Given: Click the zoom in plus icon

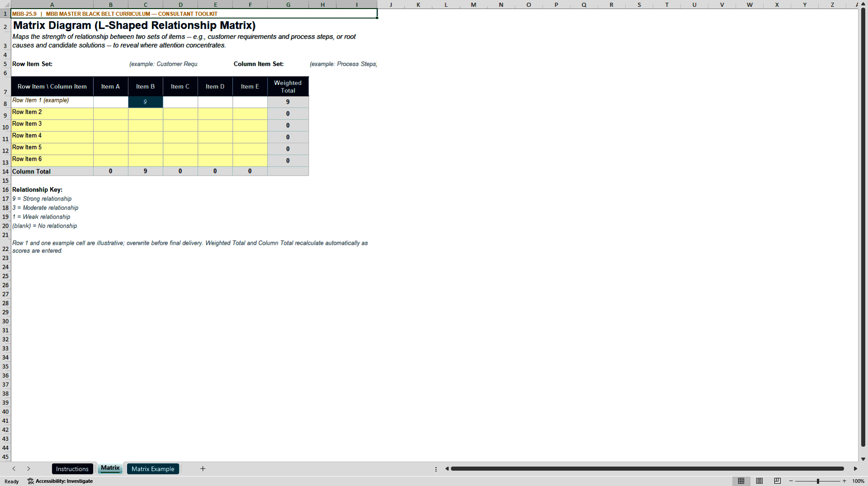Looking at the screenshot, I should click(x=844, y=481).
